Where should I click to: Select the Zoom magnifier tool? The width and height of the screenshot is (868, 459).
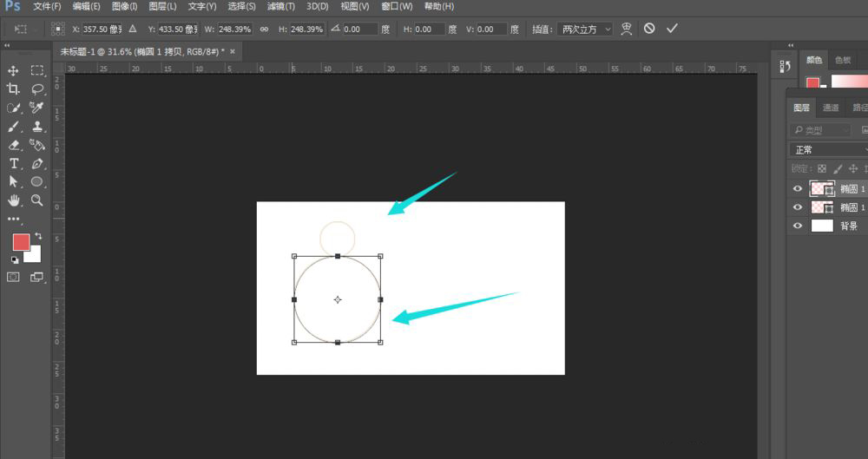[37, 200]
